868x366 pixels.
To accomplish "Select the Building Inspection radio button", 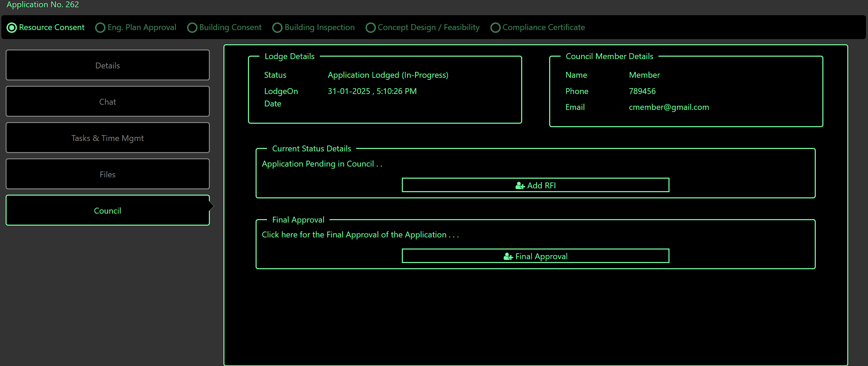I will coord(277,27).
